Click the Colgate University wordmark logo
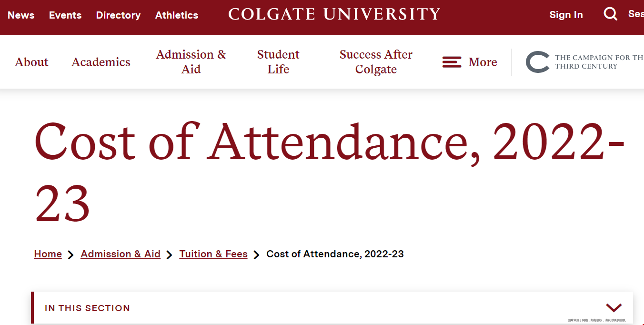Viewport: 644px width, 325px height. 334,14
